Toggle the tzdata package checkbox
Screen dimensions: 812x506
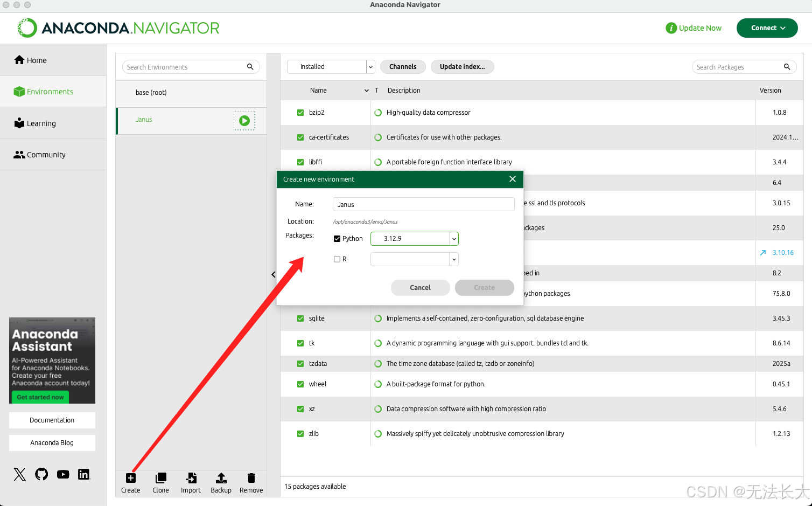coord(300,364)
